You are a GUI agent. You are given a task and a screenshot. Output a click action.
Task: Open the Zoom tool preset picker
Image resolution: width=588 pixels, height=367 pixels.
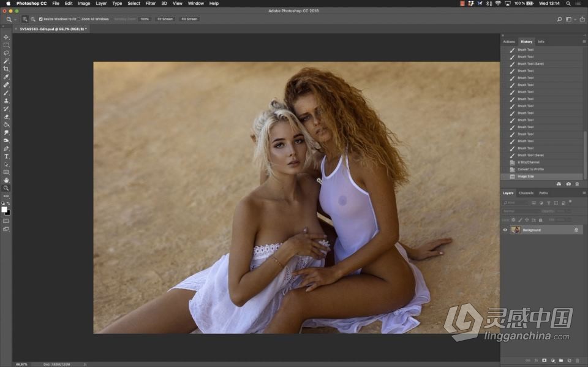(x=10, y=19)
